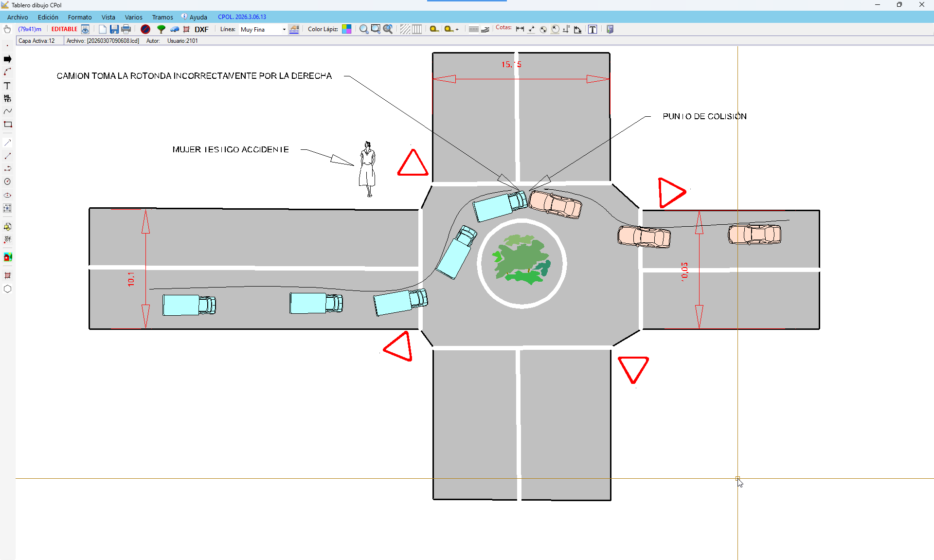This screenshot has width=934, height=560.
Task: Select the freehand curve tool
Action: tap(8, 111)
